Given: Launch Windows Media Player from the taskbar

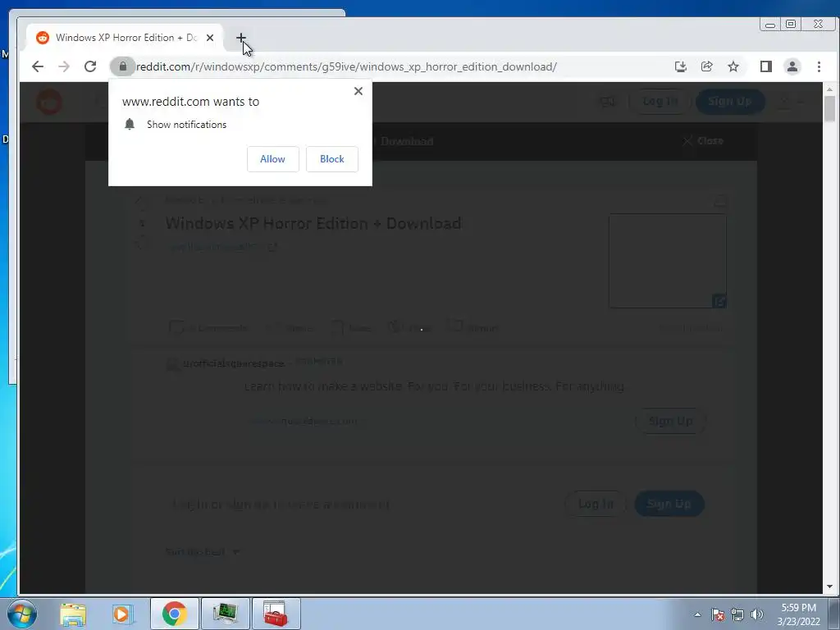Looking at the screenshot, I should tap(123, 614).
